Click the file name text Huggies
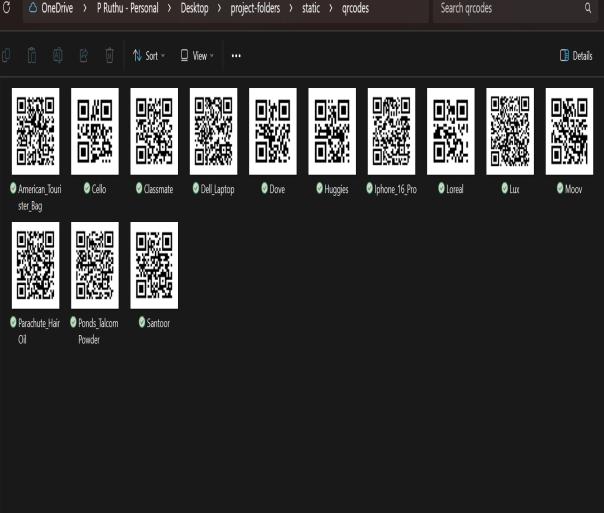 (x=336, y=189)
